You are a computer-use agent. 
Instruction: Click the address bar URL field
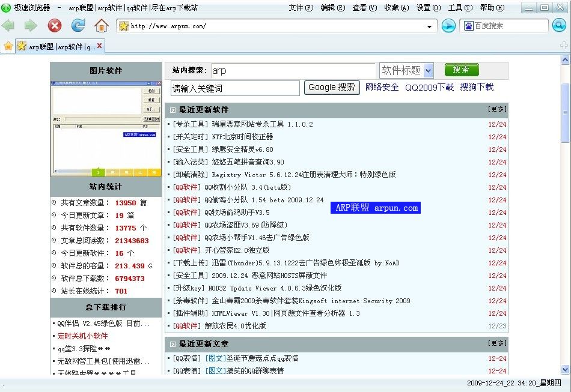pyautogui.click(x=278, y=26)
